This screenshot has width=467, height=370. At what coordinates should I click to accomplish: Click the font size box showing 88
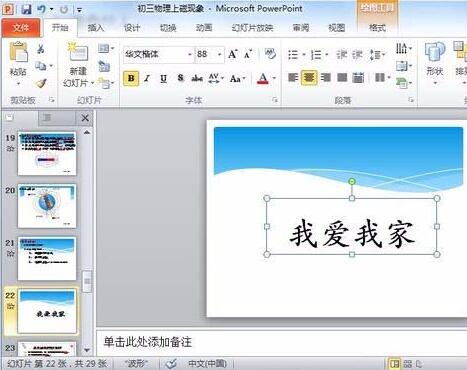[x=205, y=54]
